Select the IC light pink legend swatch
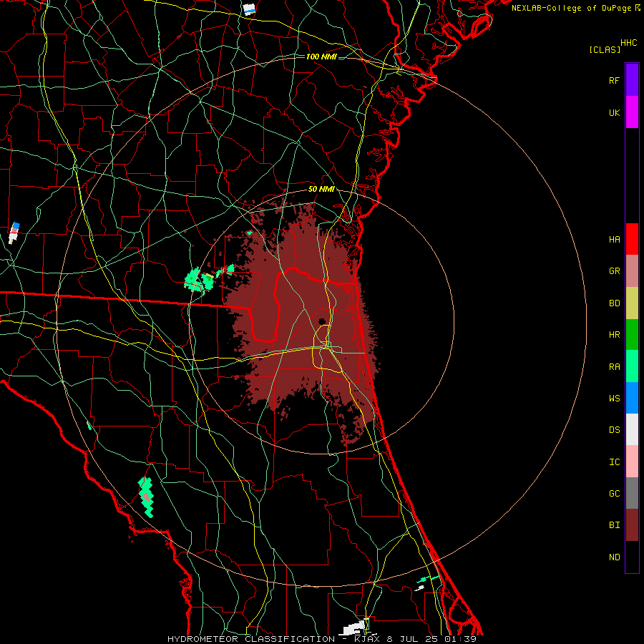This screenshot has width=644, height=644. [632, 462]
